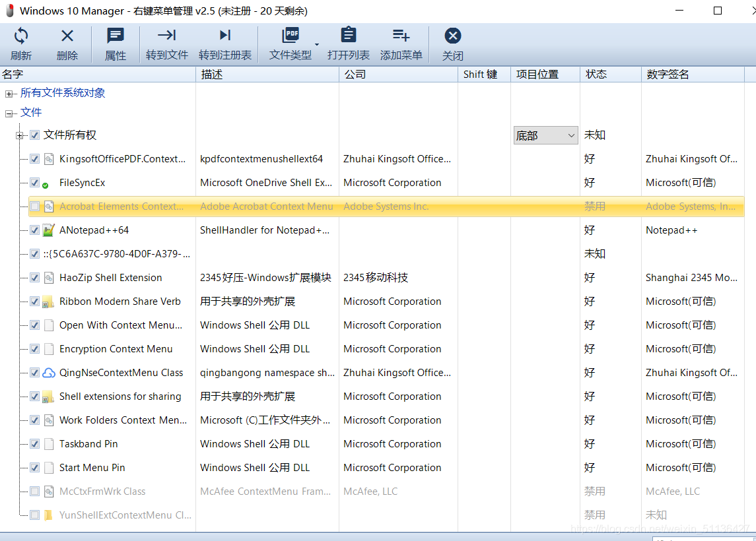This screenshot has height=541, width=756.
Task: Click the Acrobat Elements Context row icon
Action: pyautogui.click(x=49, y=207)
